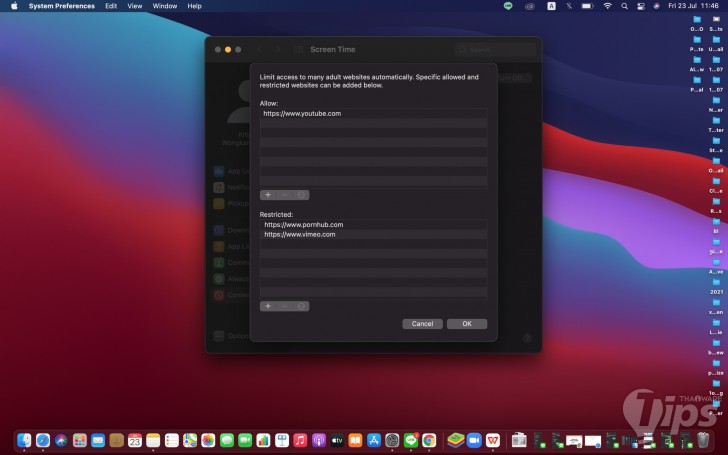Check the battery status icon

point(588,6)
